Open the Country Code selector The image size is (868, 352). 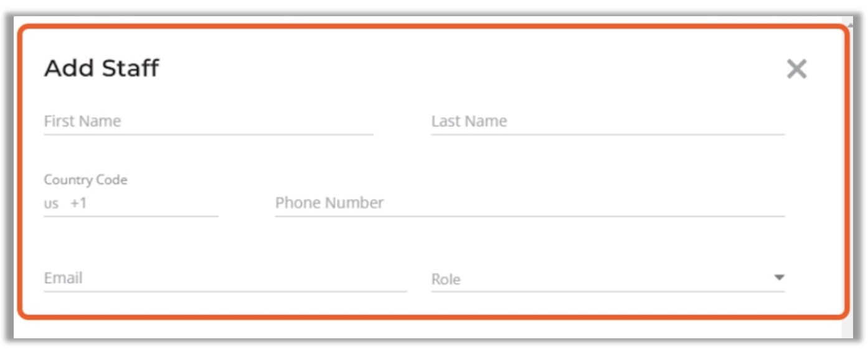(x=131, y=203)
